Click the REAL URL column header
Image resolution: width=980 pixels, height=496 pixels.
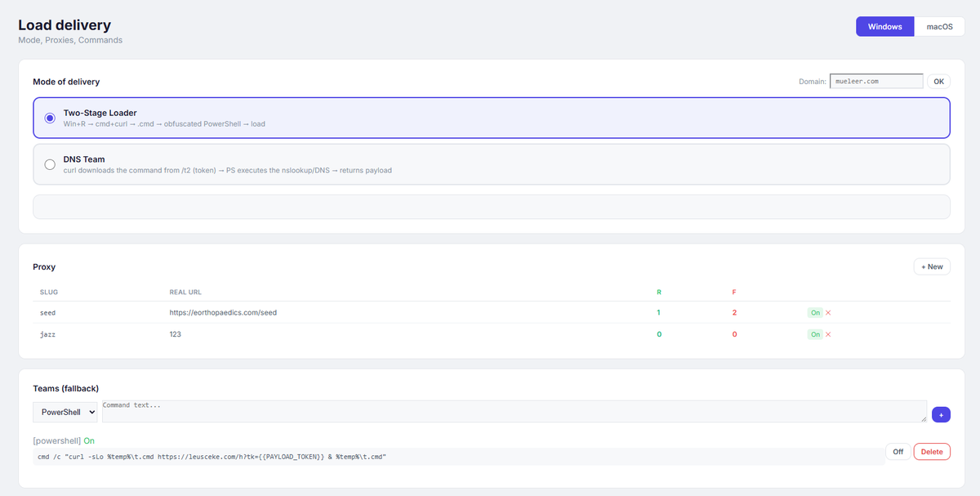185,292
